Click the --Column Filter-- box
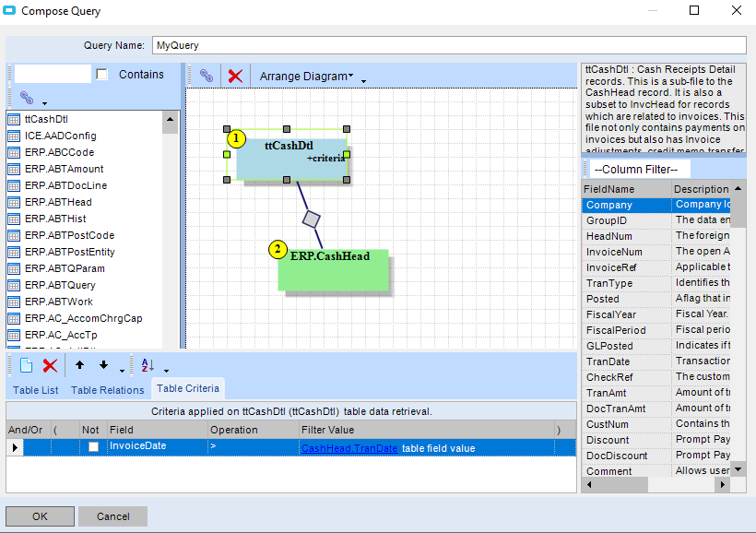The height and width of the screenshot is (533, 756). [x=640, y=170]
